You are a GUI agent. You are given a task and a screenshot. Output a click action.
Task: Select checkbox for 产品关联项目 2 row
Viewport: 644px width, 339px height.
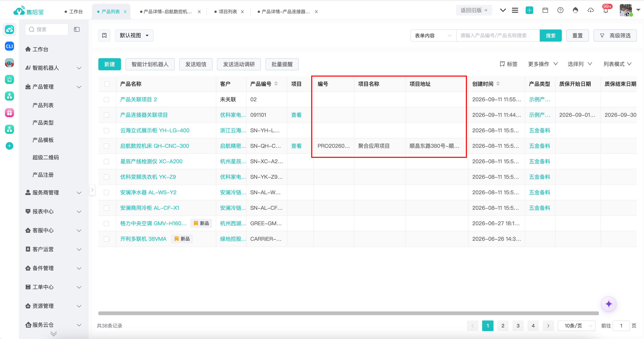tap(106, 99)
